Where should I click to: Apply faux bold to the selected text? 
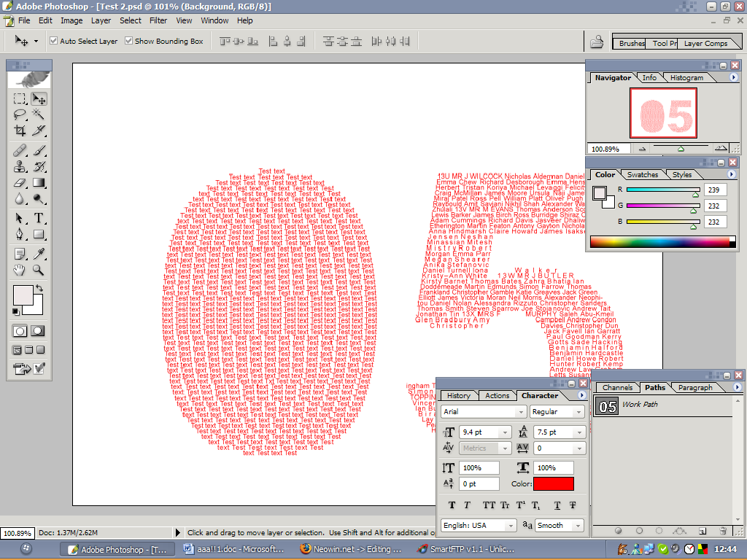(452, 504)
